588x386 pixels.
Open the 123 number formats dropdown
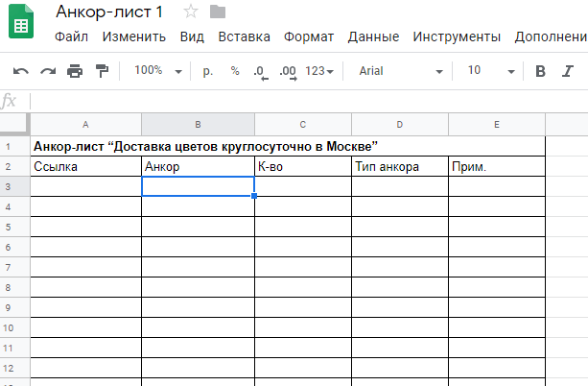[x=319, y=71]
